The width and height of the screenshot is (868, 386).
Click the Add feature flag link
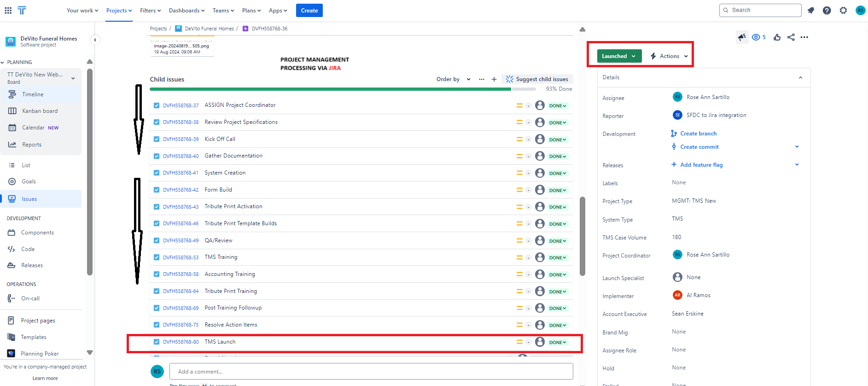pyautogui.click(x=701, y=165)
